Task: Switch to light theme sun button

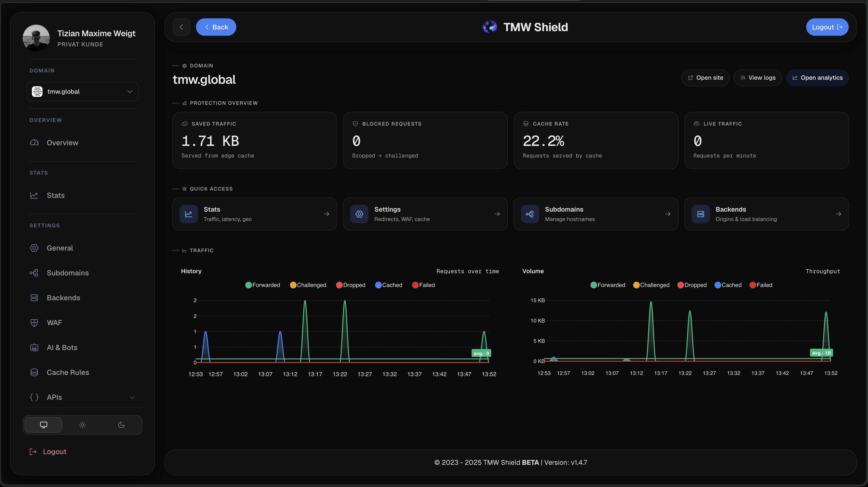Action: click(83, 425)
